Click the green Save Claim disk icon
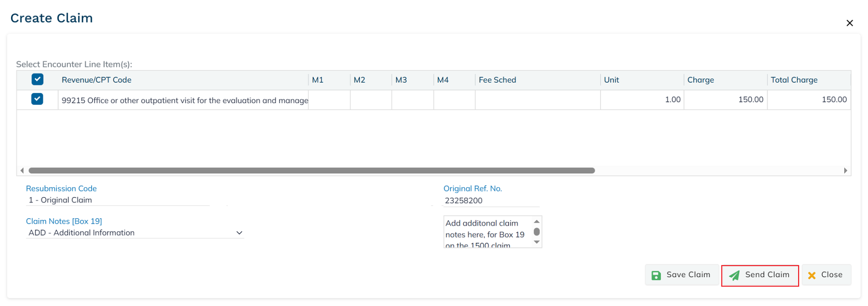The image size is (868, 306). click(x=656, y=275)
